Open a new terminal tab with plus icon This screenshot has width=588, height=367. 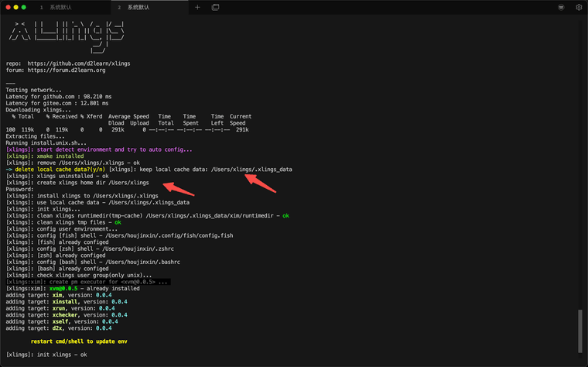coord(197,7)
